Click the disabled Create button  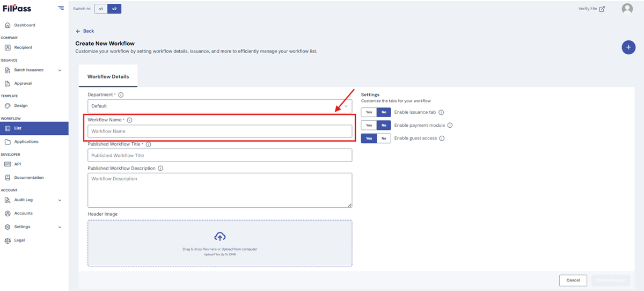click(x=611, y=280)
